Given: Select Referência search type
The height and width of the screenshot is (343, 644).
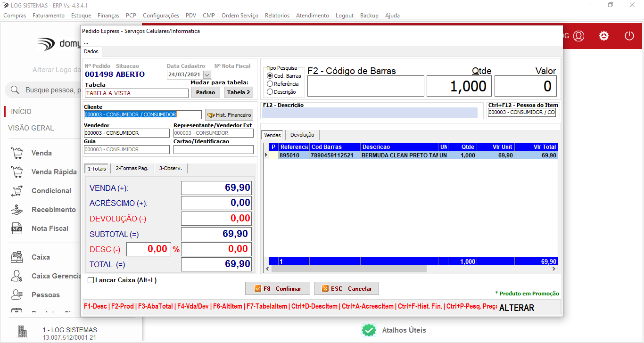Looking at the screenshot, I should tap(270, 84).
